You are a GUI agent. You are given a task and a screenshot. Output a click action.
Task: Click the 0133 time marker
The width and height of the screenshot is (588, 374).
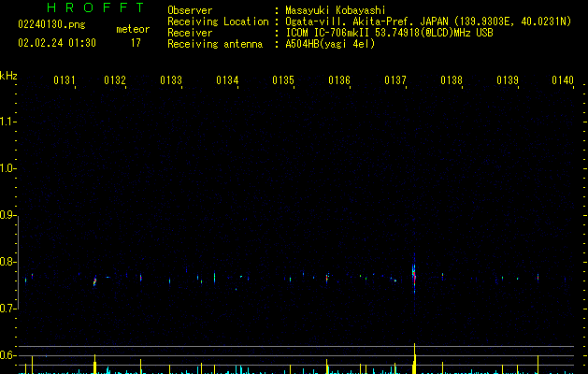[x=171, y=80]
